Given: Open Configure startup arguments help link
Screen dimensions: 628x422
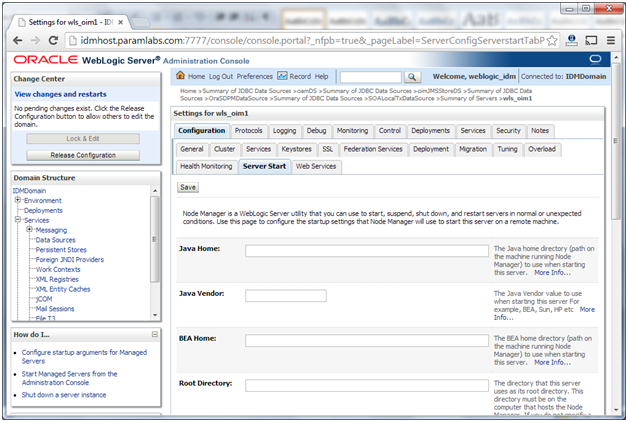Looking at the screenshot, I should click(x=84, y=356).
